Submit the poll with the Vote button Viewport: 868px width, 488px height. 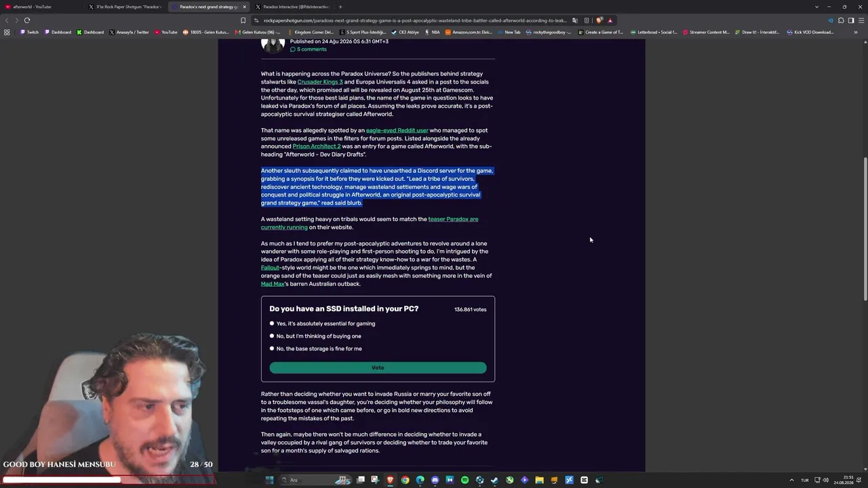pos(378,367)
